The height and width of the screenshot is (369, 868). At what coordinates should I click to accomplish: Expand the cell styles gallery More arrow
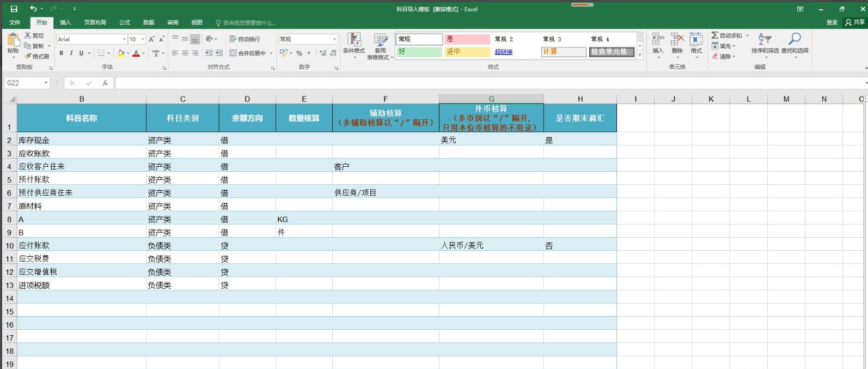(640, 55)
